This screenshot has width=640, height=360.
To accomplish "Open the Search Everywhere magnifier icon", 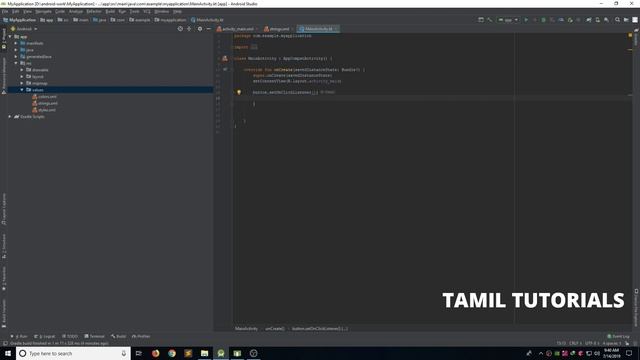I will pyautogui.click(x=617, y=20).
